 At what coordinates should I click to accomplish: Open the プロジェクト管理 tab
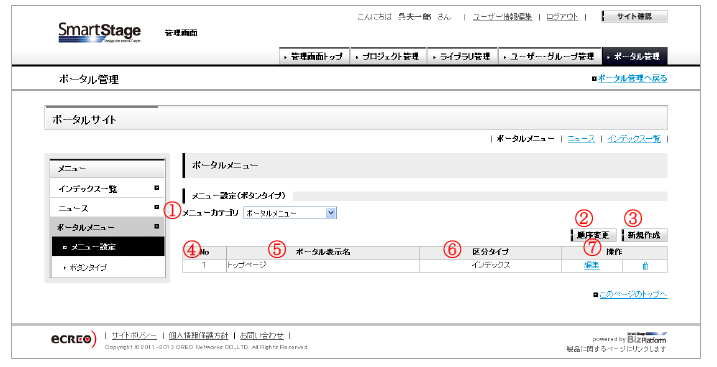(x=388, y=57)
